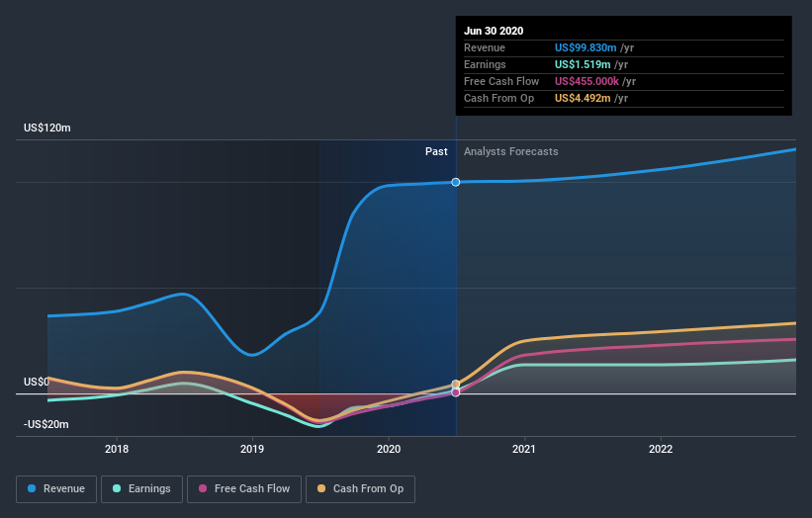Screen dimensions: 812x518
Task: Select the 2018 x-axis label
Action: pyautogui.click(x=117, y=449)
